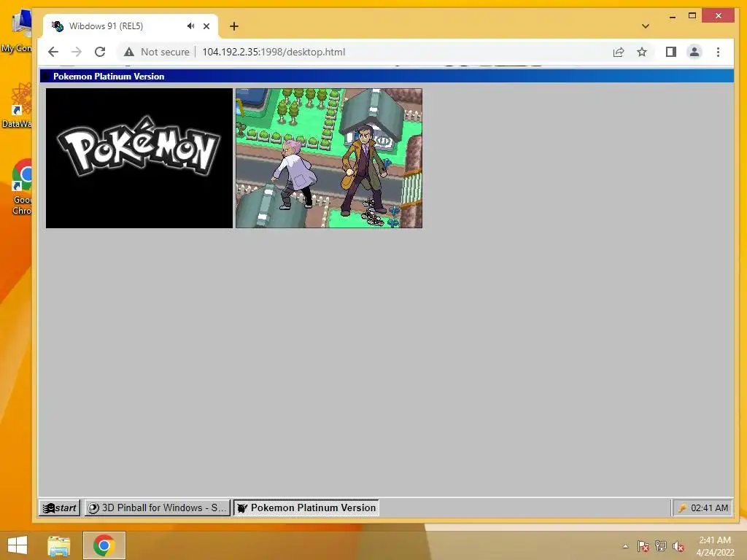Click the Pokemon logo top screen
Screen dimensions: 747x560
139,158
